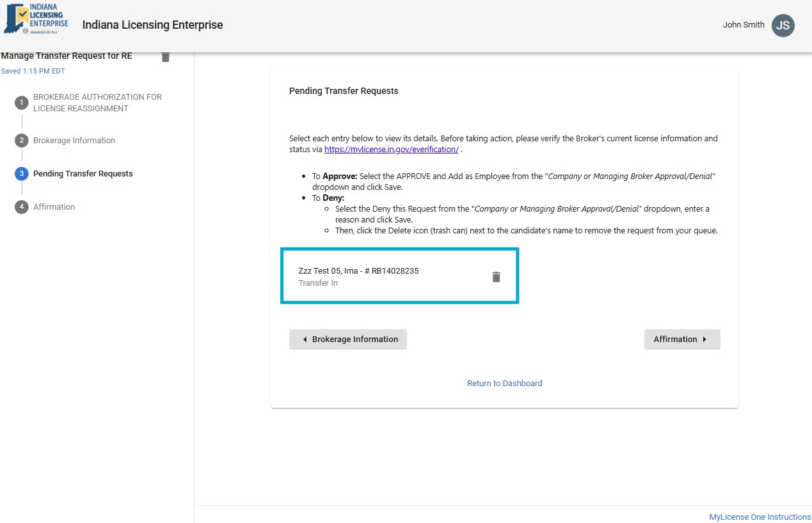Click the step 4 circle in the sidebar

click(x=22, y=207)
